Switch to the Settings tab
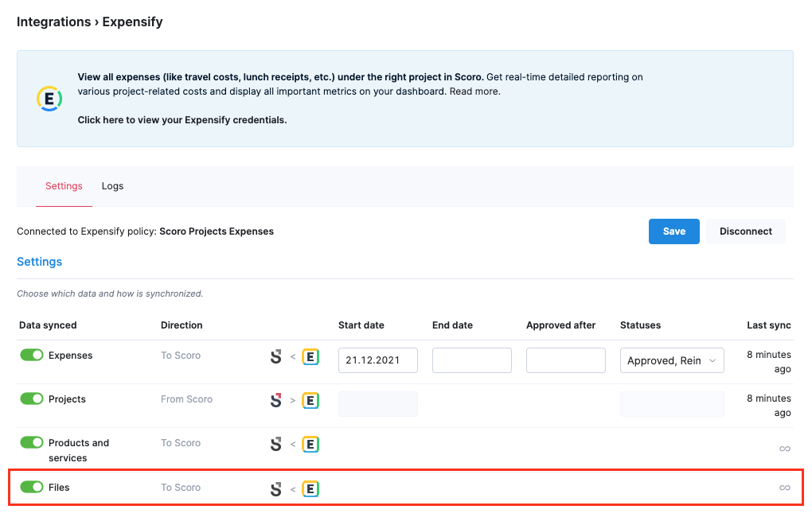 pos(64,185)
